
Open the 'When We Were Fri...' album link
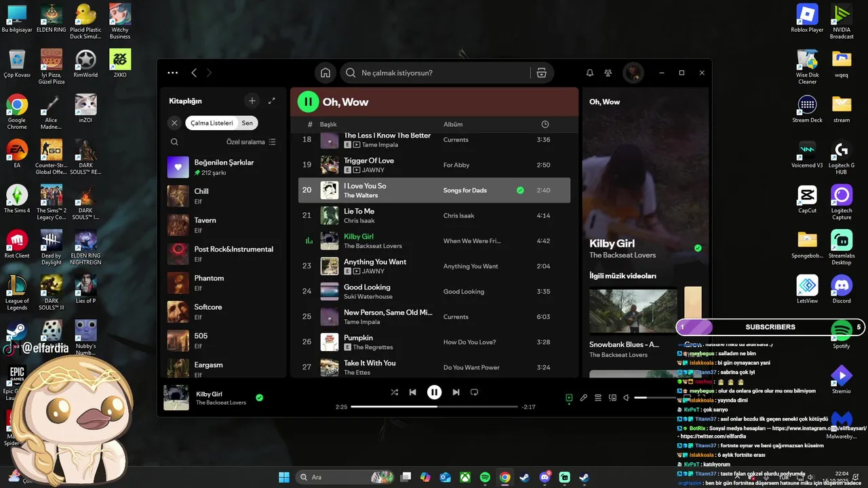click(472, 241)
